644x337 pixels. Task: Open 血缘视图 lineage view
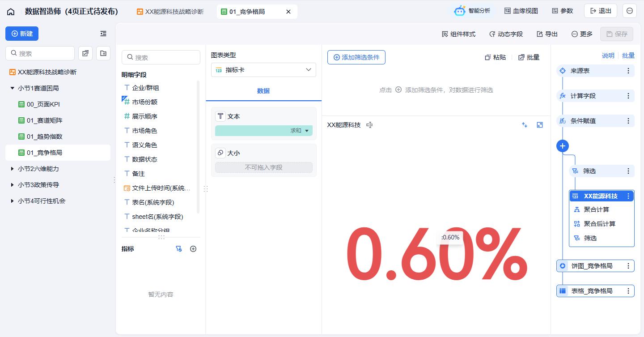(521, 11)
